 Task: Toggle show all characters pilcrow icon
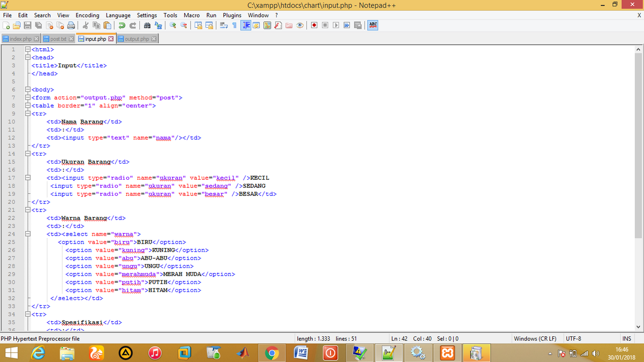(234, 25)
